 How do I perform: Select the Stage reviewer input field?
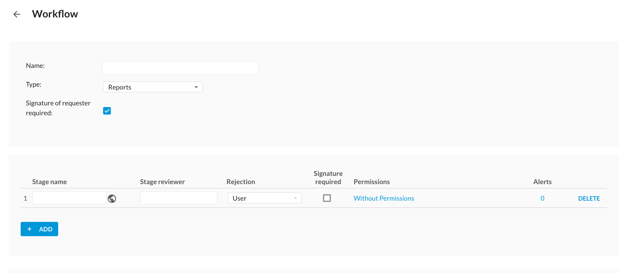[179, 198]
